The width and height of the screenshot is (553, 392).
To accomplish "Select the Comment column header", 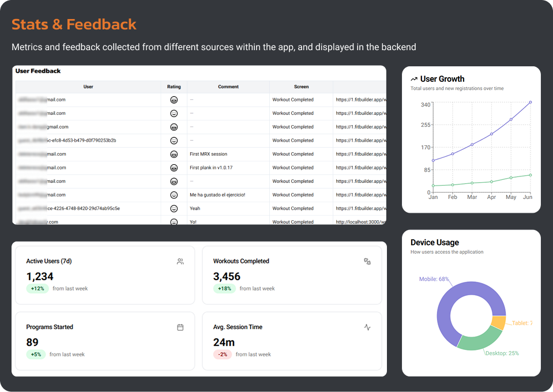I will click(x=228, y=87).
